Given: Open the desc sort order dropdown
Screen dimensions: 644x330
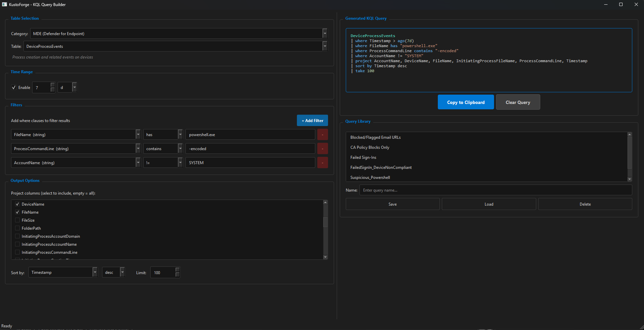Looking at the screenshot, I should click(113, 272).
